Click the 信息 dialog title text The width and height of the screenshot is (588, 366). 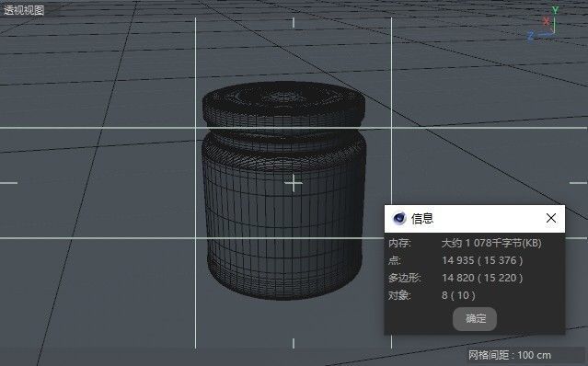pyautogui.click(x=422, y=218)
